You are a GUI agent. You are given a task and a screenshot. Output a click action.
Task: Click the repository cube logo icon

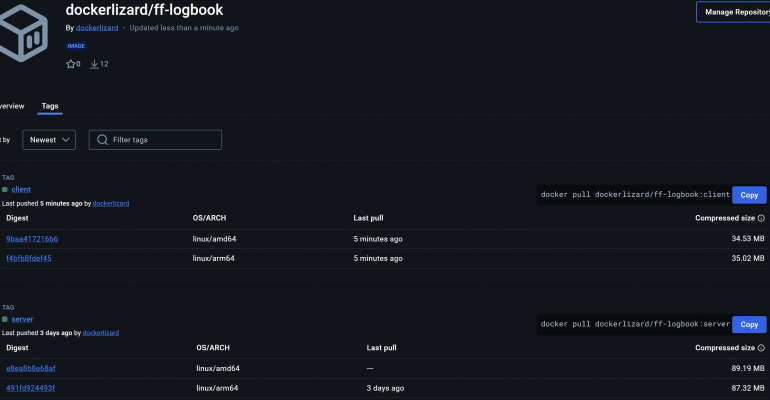pos(23,33)
